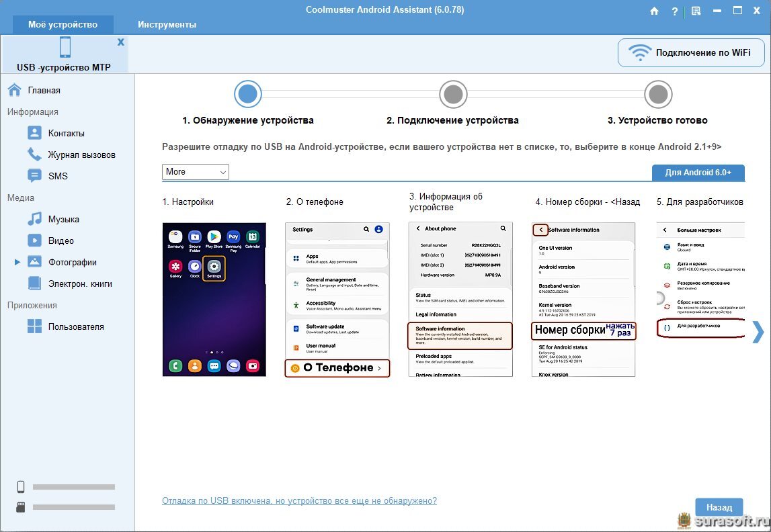The width and height of the screenshot is (771, 532).
Task: Select the Для Android 6.0+ tab
Action: (x=698, y=173)
